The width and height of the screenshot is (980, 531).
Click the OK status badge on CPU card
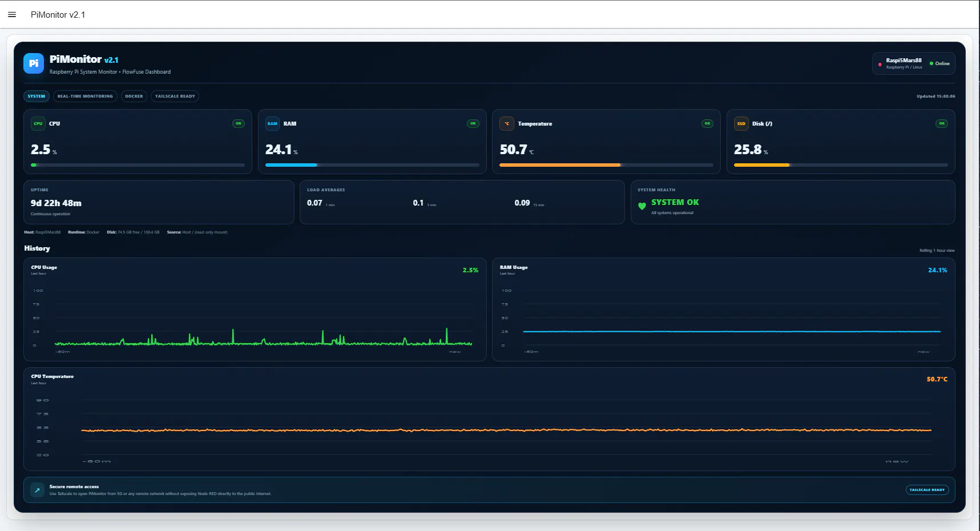(x=239, y=123)
